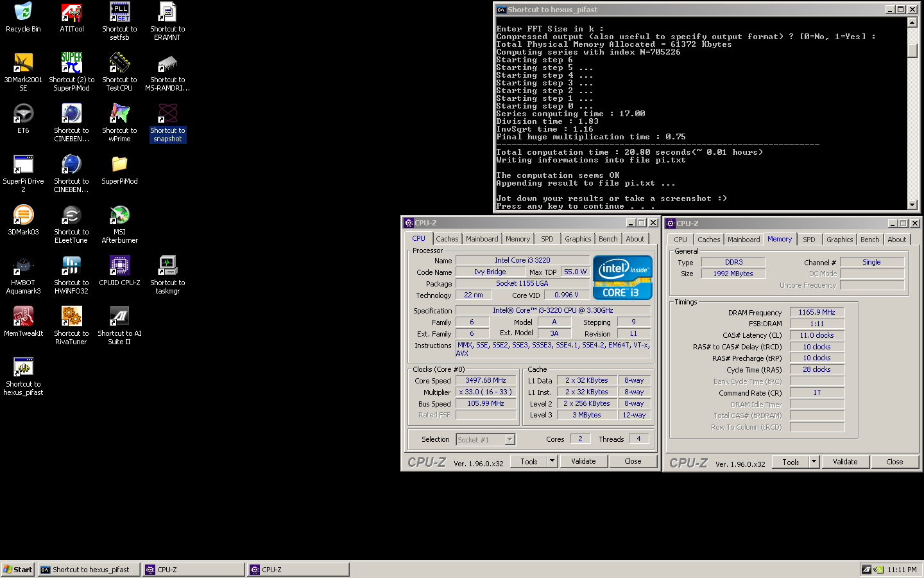The image size is (924, 578).
Task: Activate second CPU-Z taskbar button
Action: [298, 570]
